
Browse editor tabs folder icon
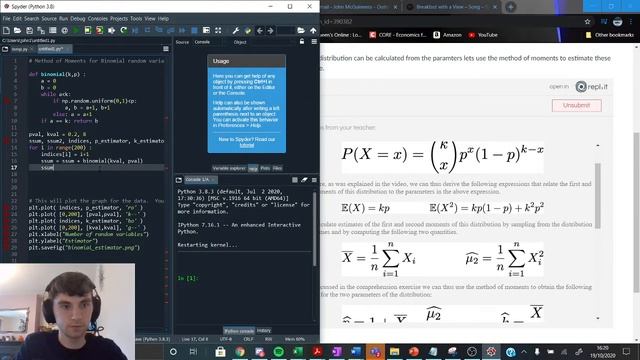coord(5,49)
